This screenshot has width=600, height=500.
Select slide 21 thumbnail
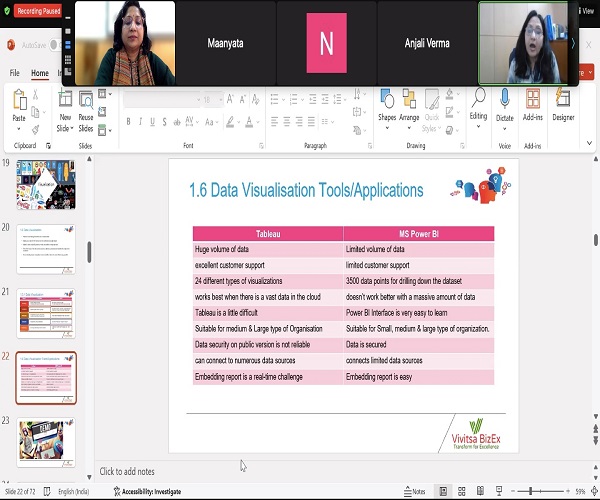click(46, 313)
